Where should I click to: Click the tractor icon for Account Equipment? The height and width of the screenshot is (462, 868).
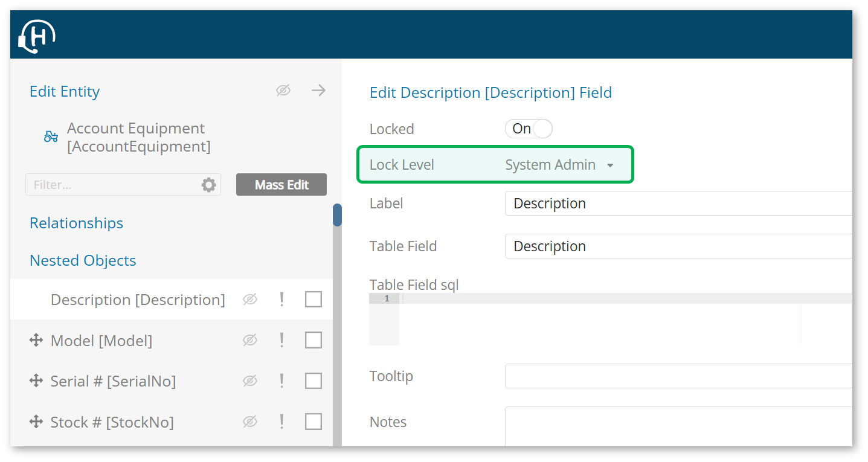(51, 136)
